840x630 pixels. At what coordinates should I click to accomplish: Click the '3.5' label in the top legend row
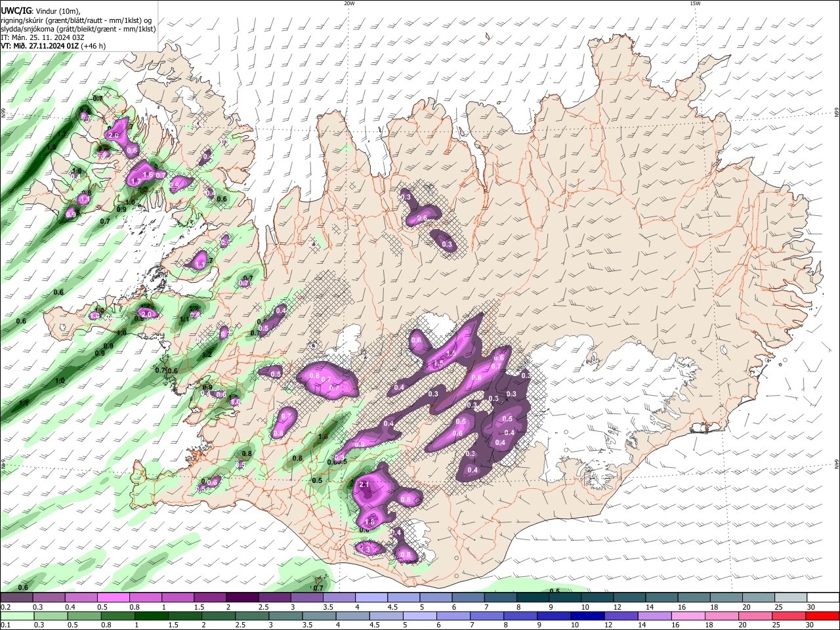(328, 607)
